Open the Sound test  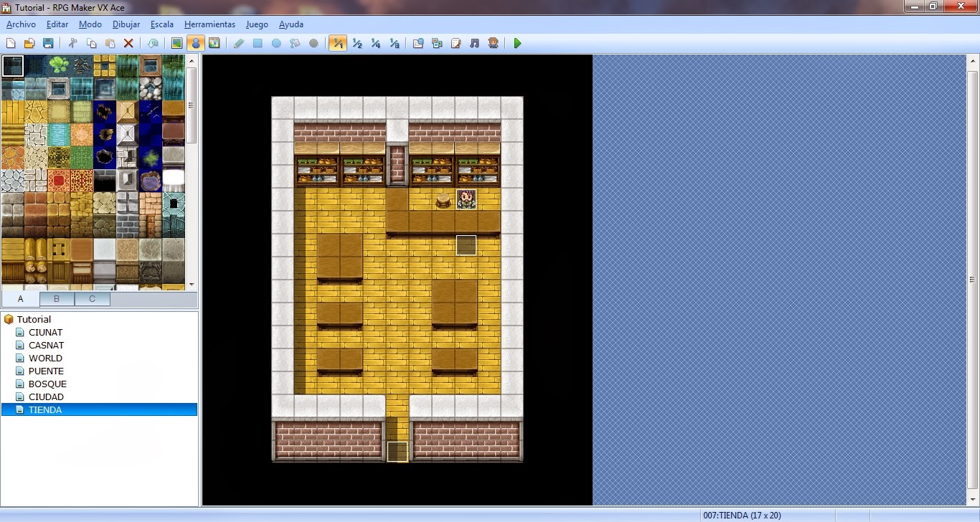click(x=473, y=43)
